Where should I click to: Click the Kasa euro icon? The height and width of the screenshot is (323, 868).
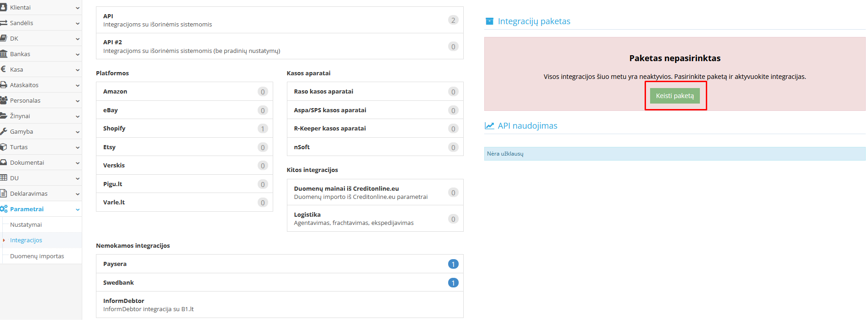pos(3,69)
